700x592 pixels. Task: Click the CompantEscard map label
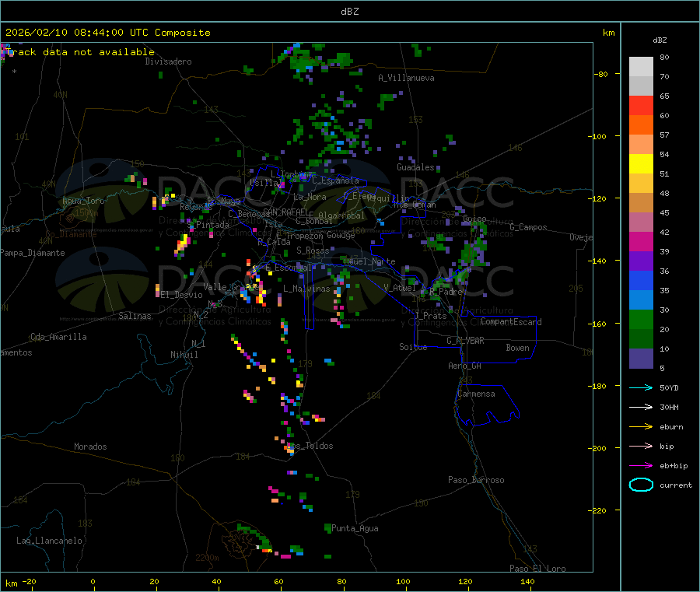(x=511, y=322)
